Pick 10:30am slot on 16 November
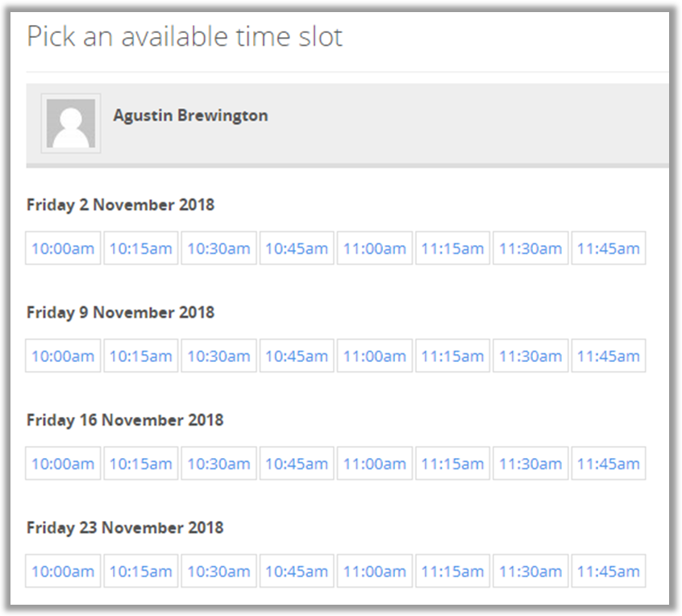Viewport: 682px width, 616px height. 218,464
